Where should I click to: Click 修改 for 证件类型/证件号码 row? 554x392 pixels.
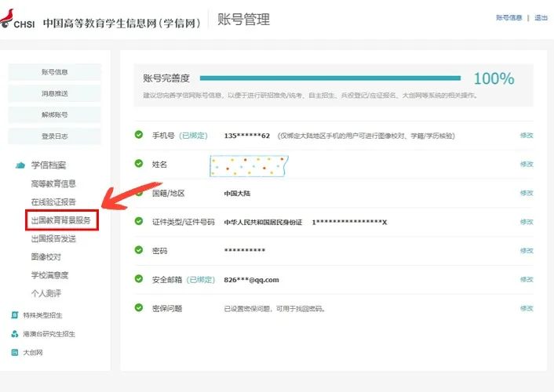click(527, 222)
